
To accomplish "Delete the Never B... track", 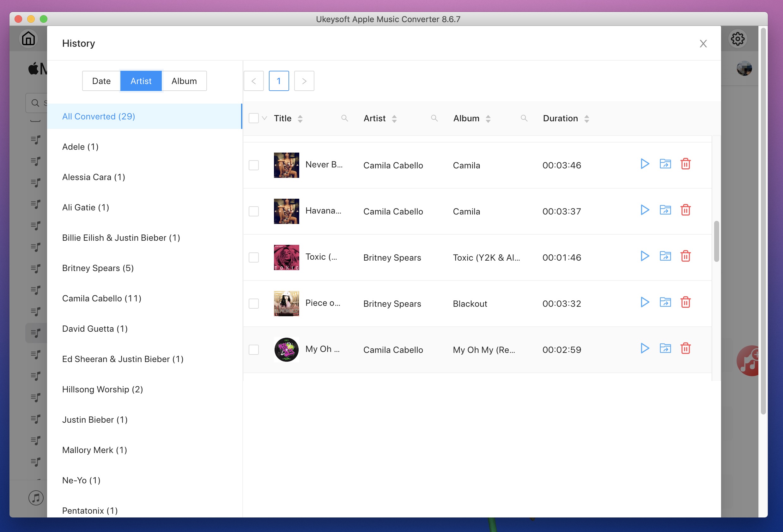I will click(x=686, y=164).
